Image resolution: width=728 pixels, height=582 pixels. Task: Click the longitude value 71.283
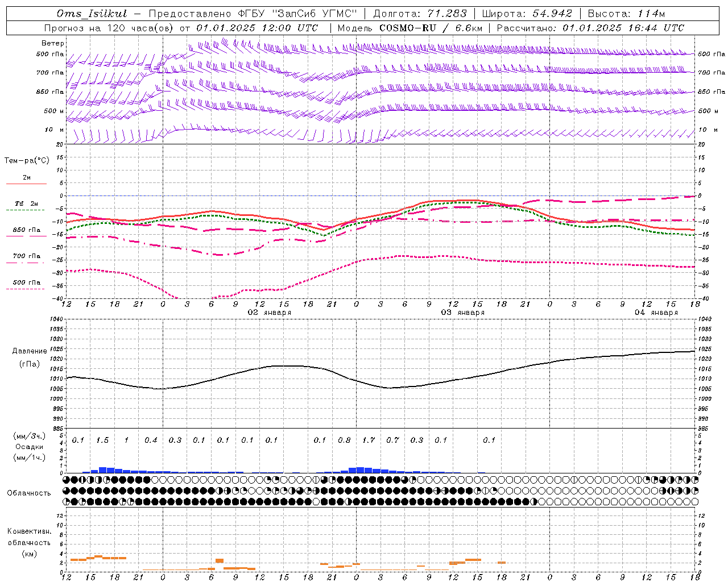click(x=447, y=14)
